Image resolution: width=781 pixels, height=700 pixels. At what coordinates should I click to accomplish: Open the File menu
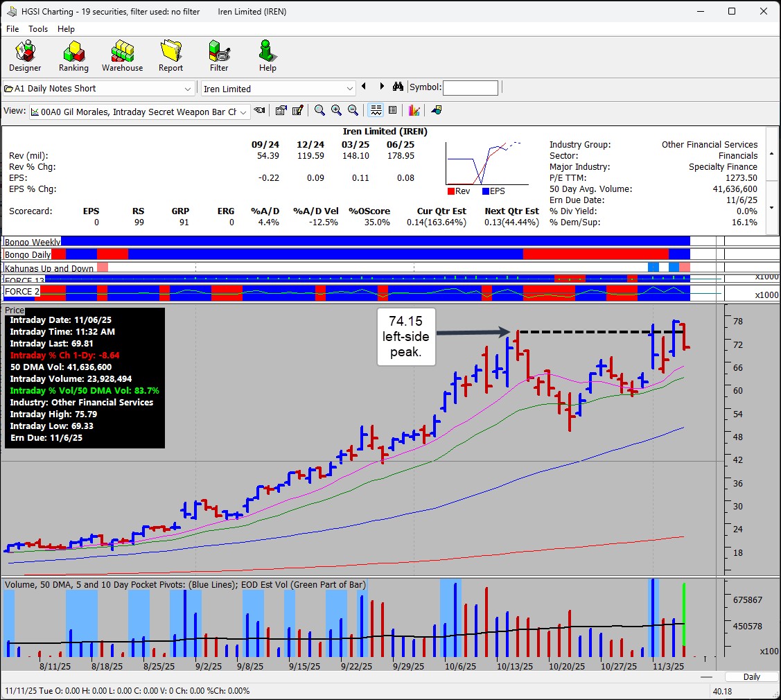pos(12,29)
